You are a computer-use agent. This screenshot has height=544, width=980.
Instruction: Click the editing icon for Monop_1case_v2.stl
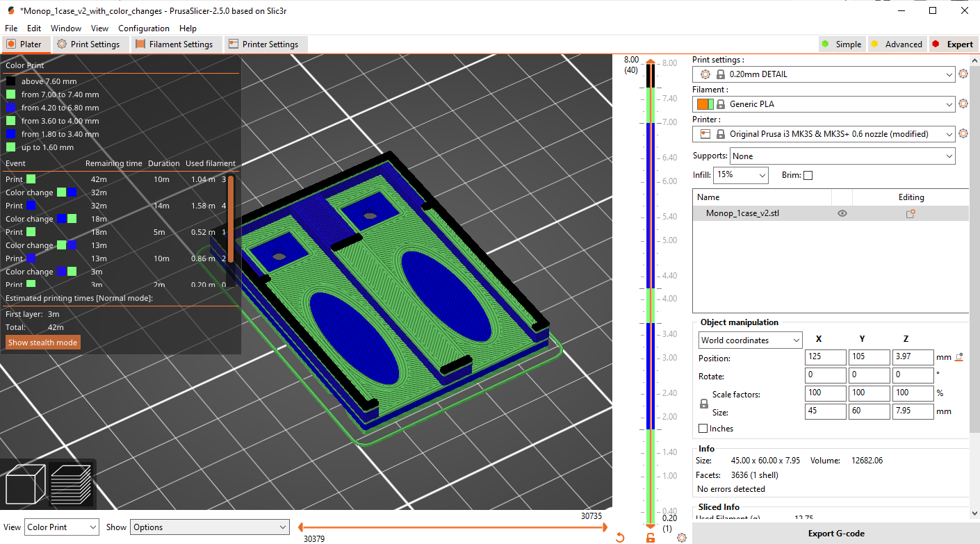910,214
